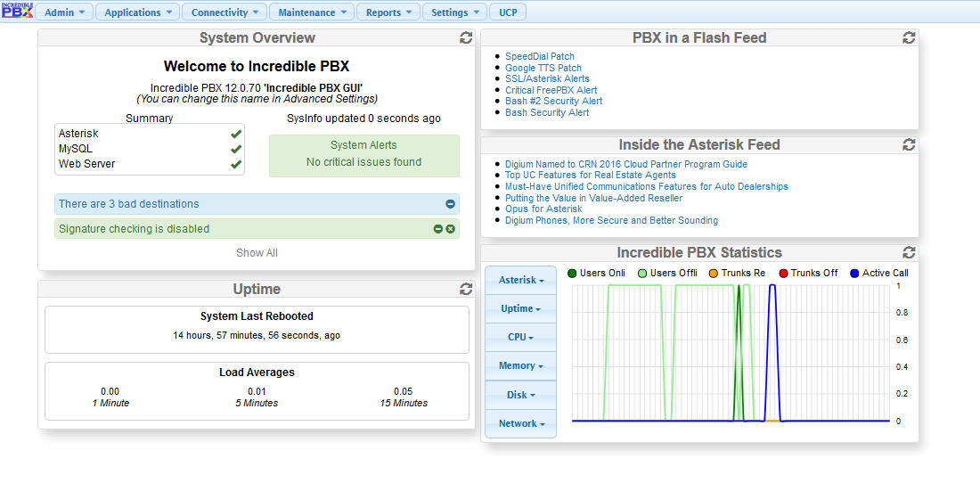
Task: Click the 15 Minutes load average value
Action: (404, 392)
